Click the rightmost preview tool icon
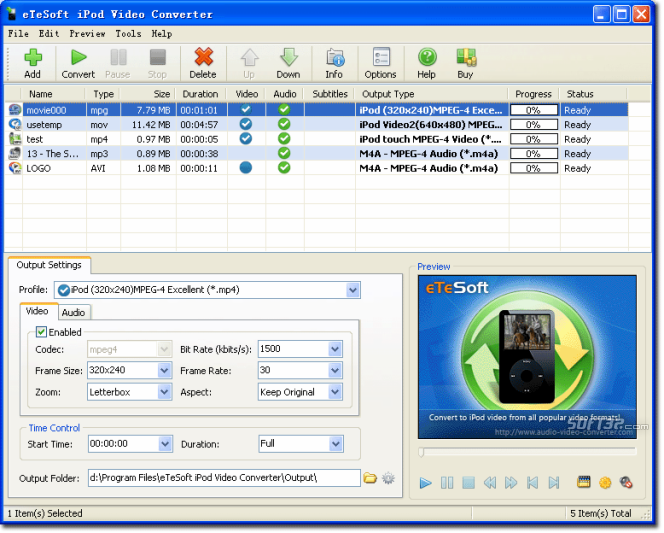The height and width of the screenshot is (533, 664). point(626,483)
